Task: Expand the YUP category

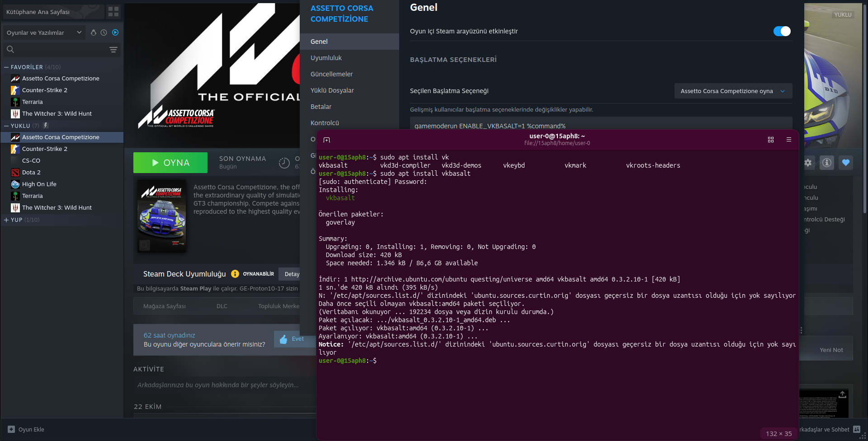Action: [6, 220]
